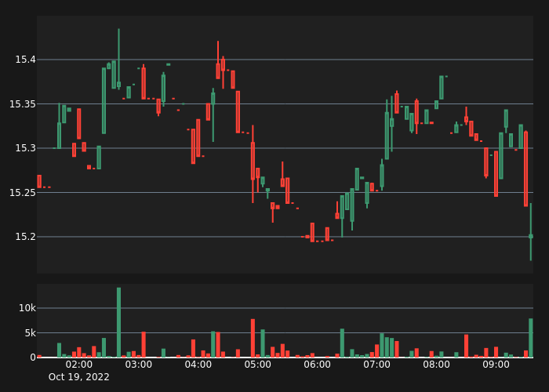Select the 15.3 price axis label
The width and height of the screenshot is (549, 392).
click(x=26, y=148)
